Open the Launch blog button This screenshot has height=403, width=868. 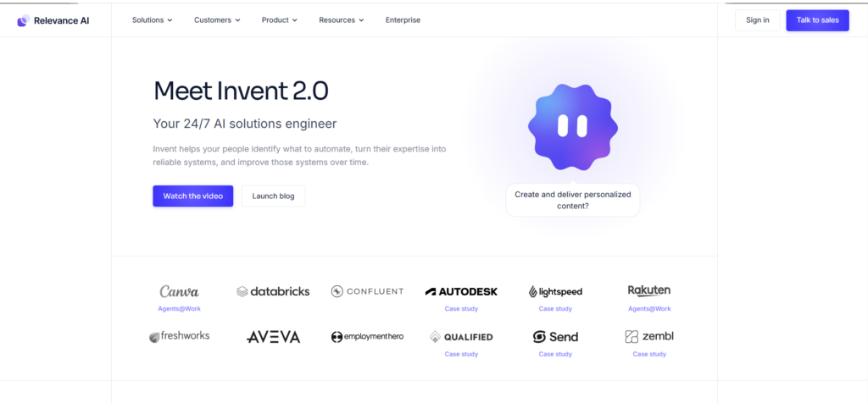pos(274,196)
